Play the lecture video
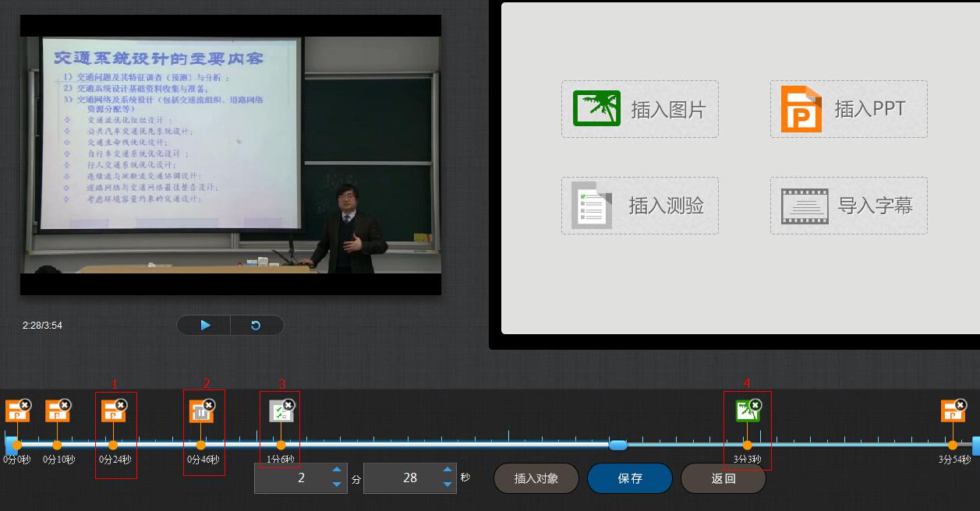Viewport: 980px width, 511px height. click(204, 325)
